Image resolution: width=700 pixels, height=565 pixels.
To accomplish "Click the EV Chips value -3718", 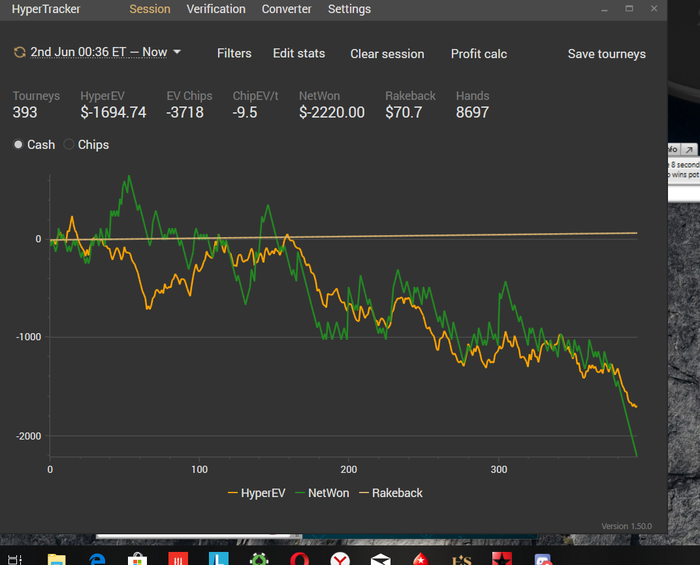I will pyautogui.click(x=185, y=112).
